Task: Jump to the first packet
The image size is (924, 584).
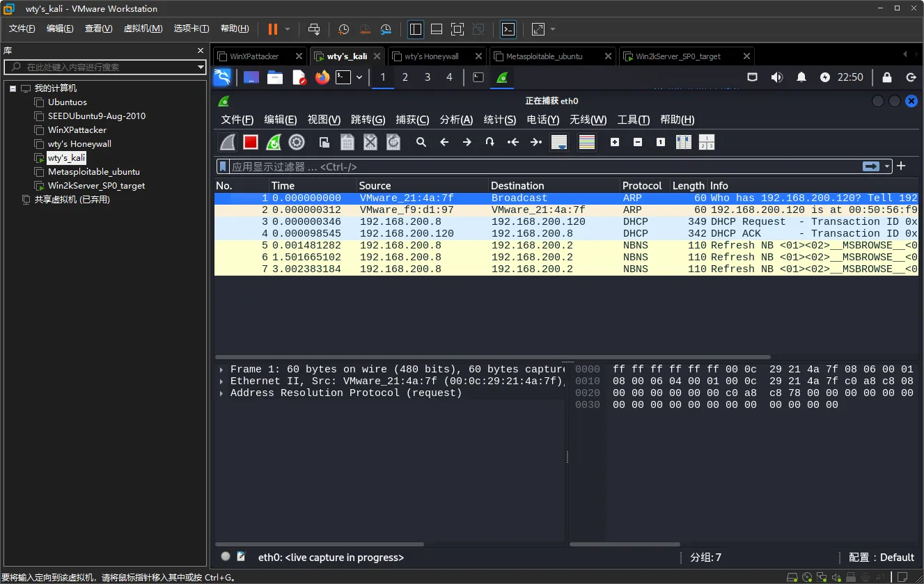Action: tap(513, 142)
